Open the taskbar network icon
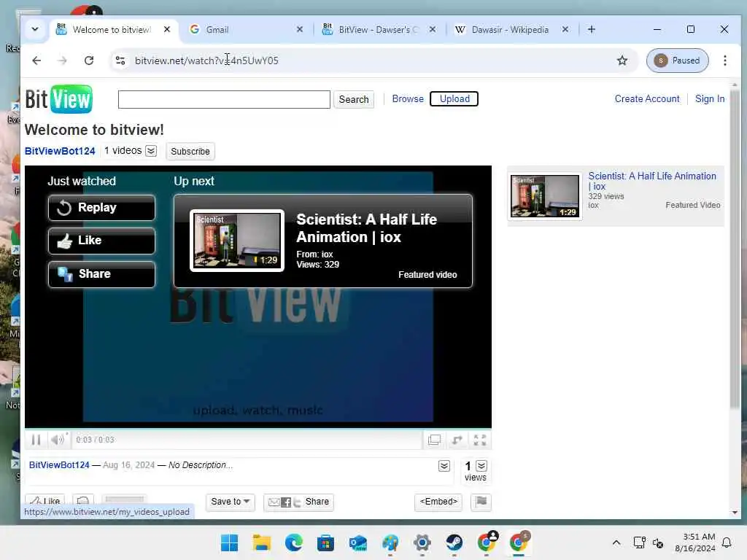Screen dimensions: 747x560 [x=639, y=542]
